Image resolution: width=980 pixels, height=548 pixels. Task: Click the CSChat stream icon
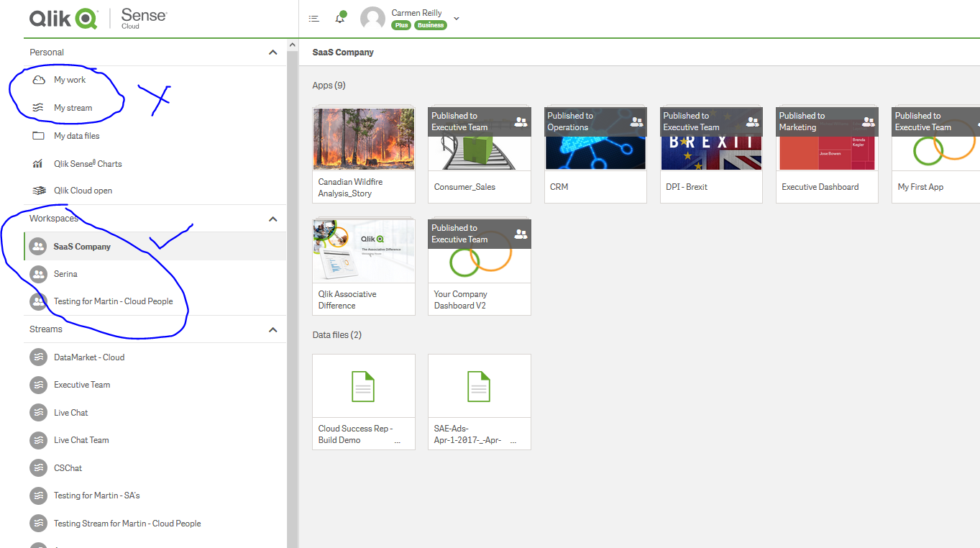[x=38, y=468]
